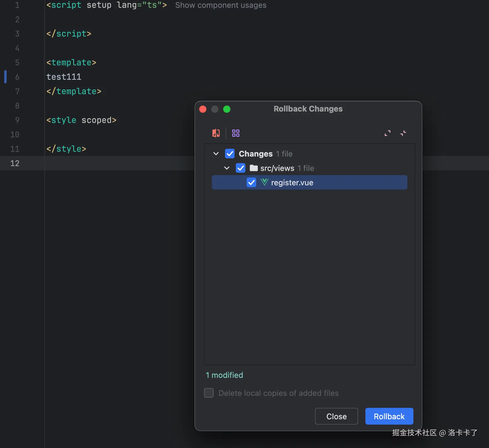Select the Changes root row label
Screen dimensions: 489x448
point(256,154)
